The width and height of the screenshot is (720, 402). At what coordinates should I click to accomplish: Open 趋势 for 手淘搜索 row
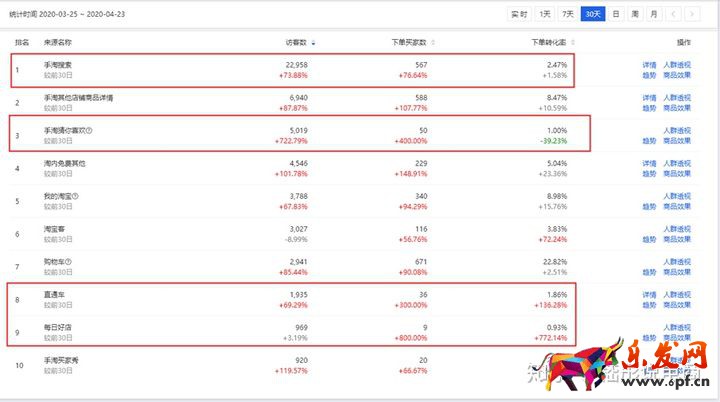(x=649, y=75)
